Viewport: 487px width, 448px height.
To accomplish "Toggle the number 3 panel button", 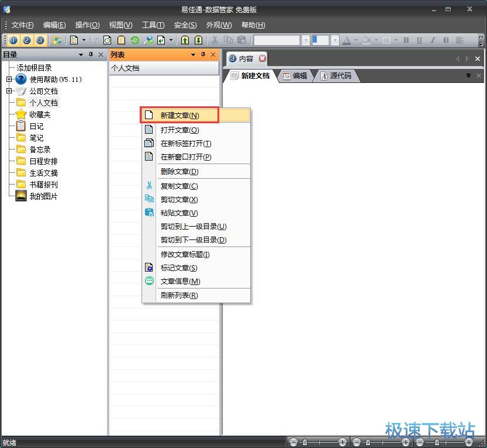I will coord(40,40).
